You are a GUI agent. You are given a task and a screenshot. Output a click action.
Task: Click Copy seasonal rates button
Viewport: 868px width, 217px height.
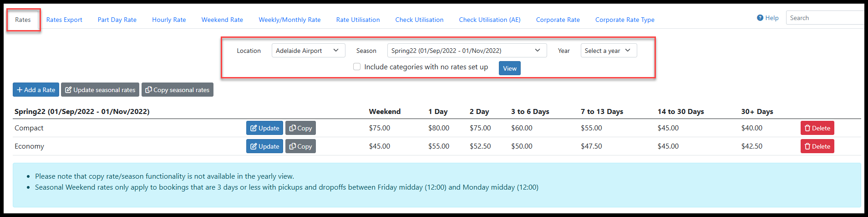point(178,90)
